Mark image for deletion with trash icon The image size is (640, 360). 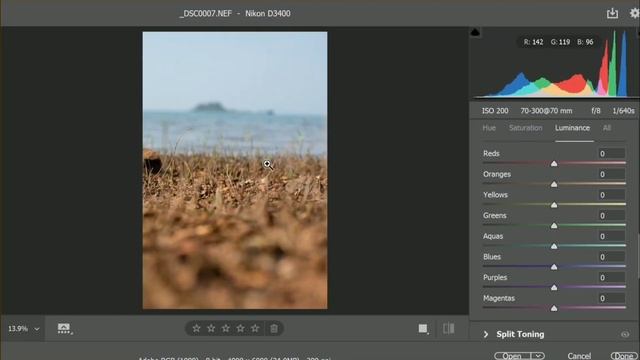click(274, 328)
